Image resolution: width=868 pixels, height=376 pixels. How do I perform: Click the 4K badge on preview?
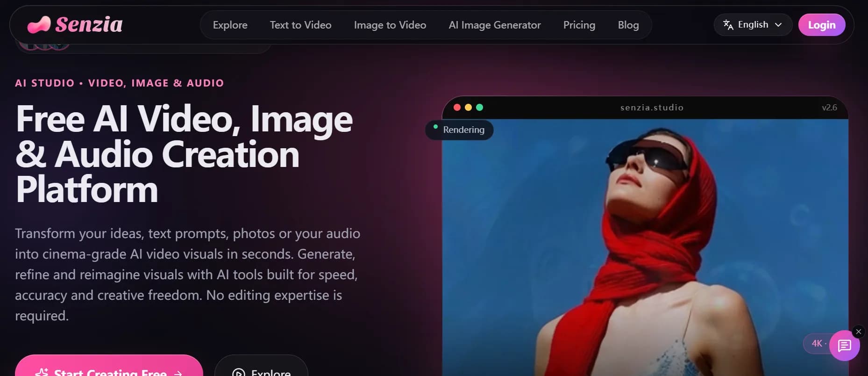[x=818, y=343]
